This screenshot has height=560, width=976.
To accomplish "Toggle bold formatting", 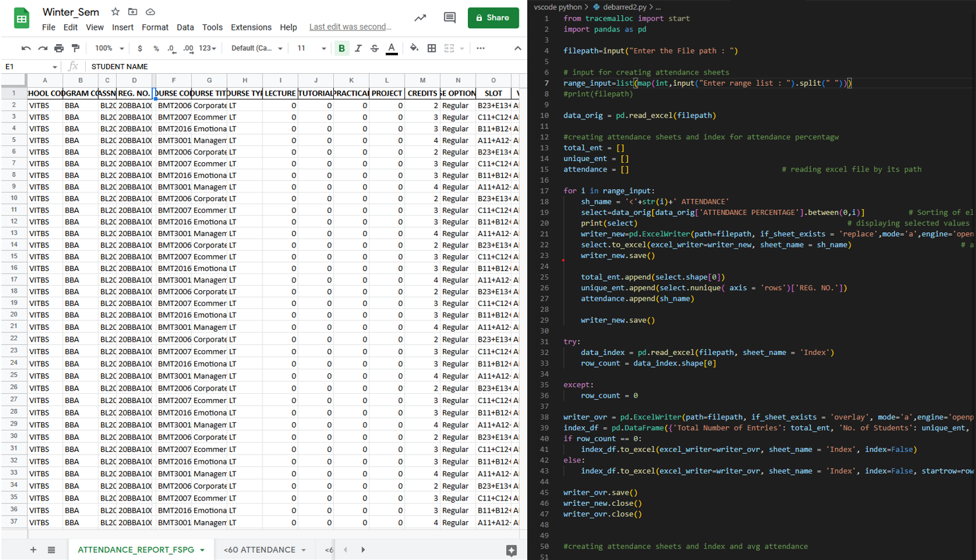I will click(341, 47).
